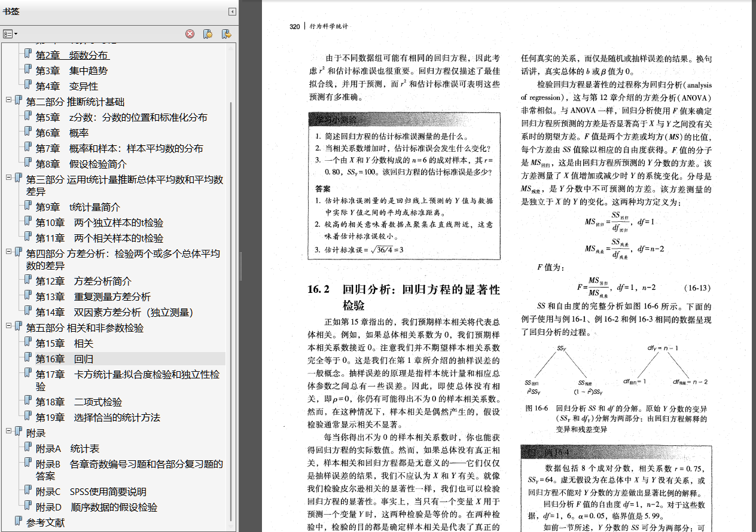Click bookmark icon beside 第17章 卡方统计量
Screen dimensions: 756x532
pyautogui.click(x=28, y=374)
